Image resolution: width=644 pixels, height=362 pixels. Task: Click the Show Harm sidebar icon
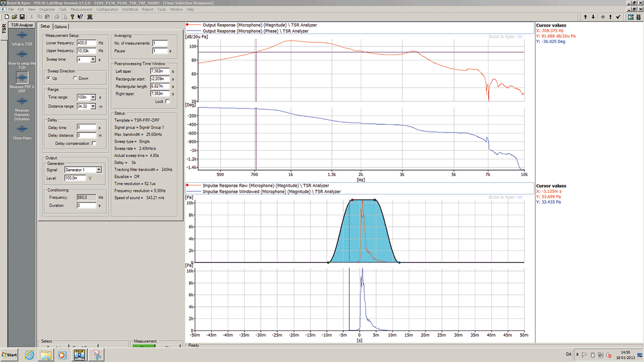coord(22,129)
